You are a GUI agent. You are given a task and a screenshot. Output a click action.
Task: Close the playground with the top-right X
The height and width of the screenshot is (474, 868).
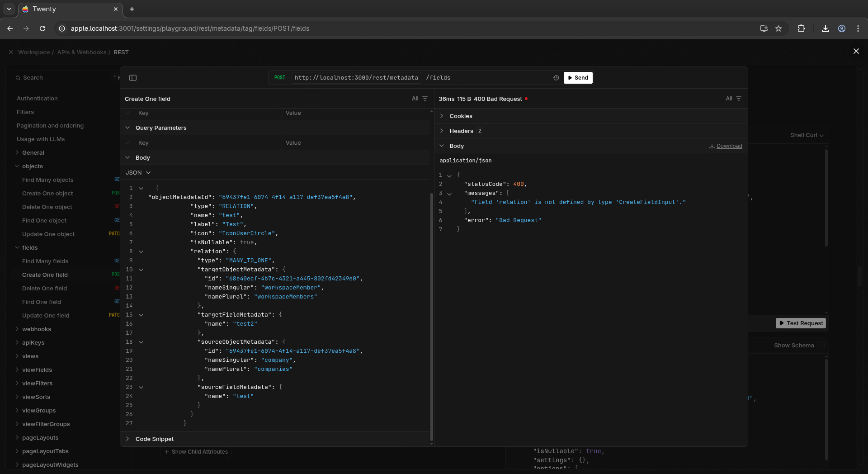click(x=856, y=51)
